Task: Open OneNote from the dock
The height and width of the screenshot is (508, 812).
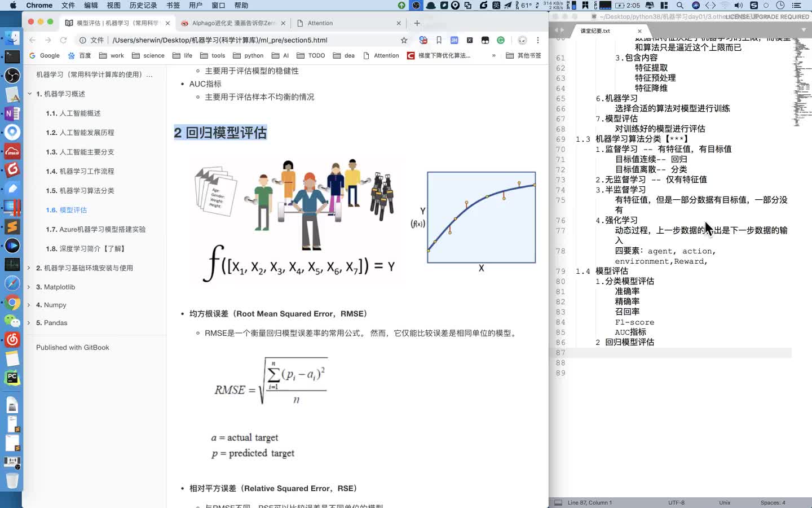Action: [12, 113]
